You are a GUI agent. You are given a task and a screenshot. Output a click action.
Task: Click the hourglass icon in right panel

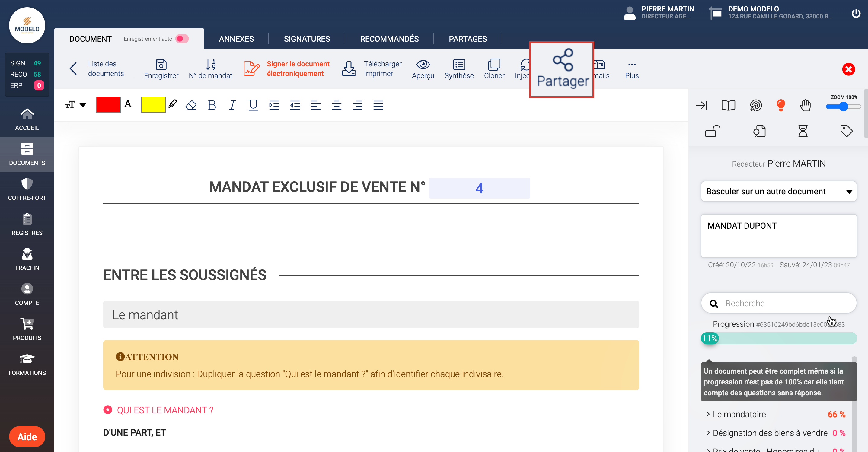pos(803,131)
